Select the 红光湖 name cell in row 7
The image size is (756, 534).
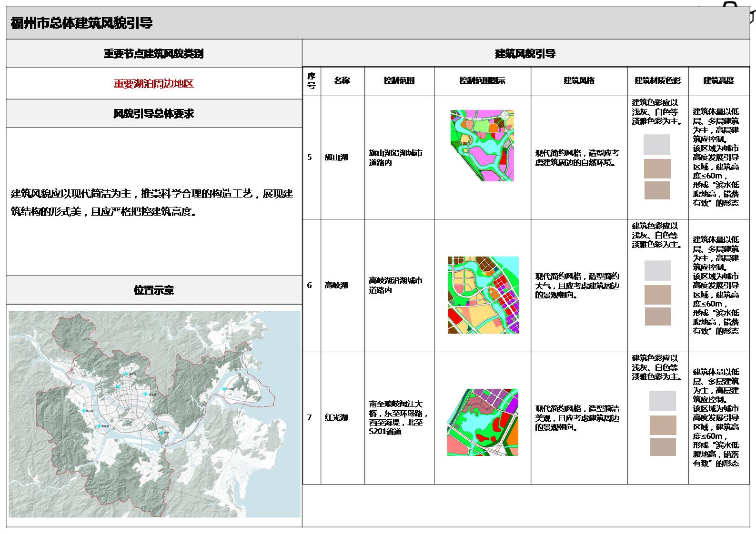click(336, 417)
